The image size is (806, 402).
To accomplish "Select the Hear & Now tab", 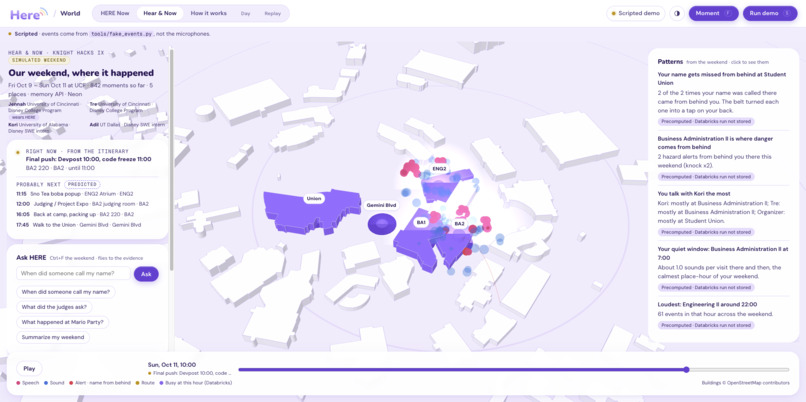I will [160, 13].
